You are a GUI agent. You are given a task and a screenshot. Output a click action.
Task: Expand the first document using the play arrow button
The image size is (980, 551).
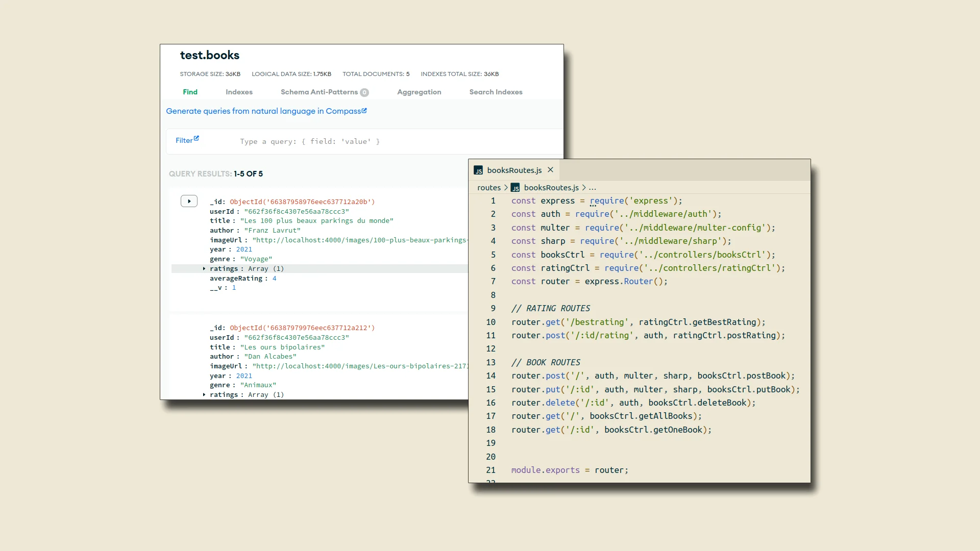click(189, 201)
